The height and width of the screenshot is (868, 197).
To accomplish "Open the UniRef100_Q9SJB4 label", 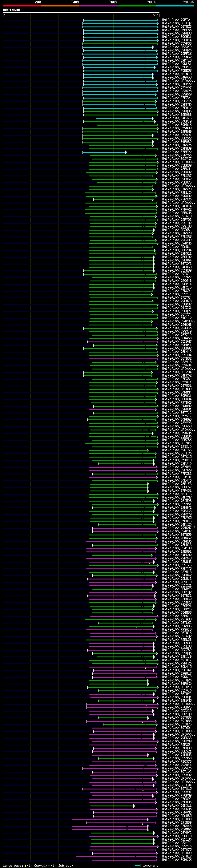I will [177, 355].
